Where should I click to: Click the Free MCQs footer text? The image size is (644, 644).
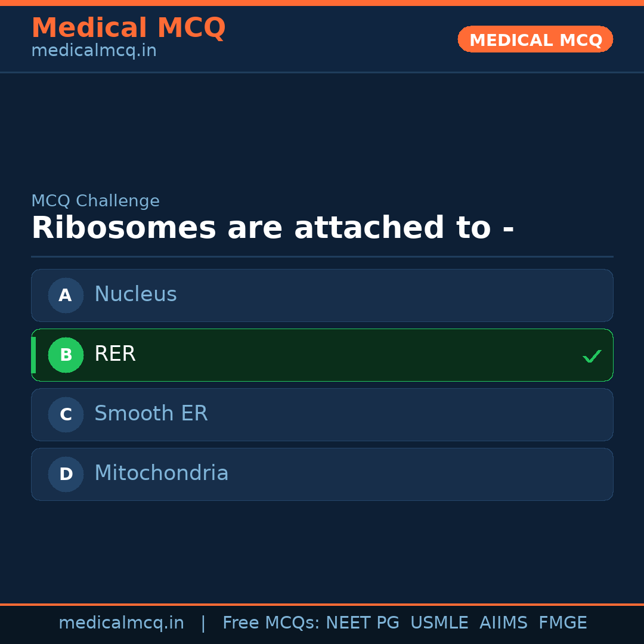[x=271, y=623]
